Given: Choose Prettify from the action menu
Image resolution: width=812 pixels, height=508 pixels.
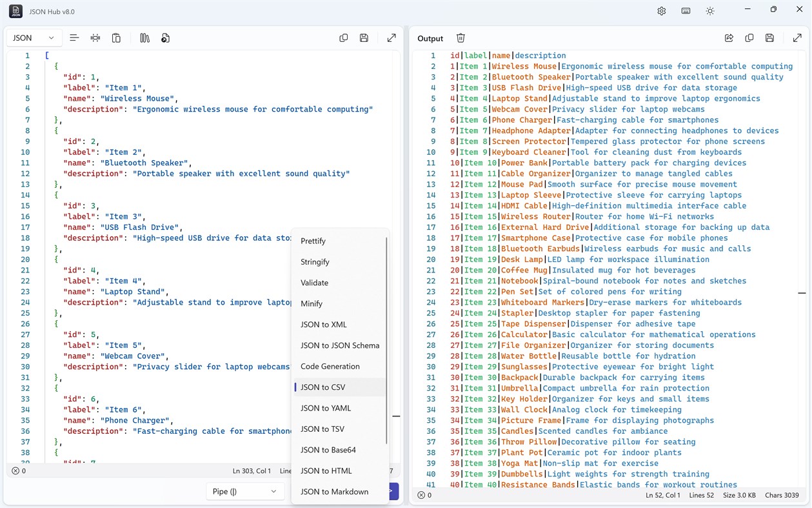Looking at the screenshot, I should point(340,241).
